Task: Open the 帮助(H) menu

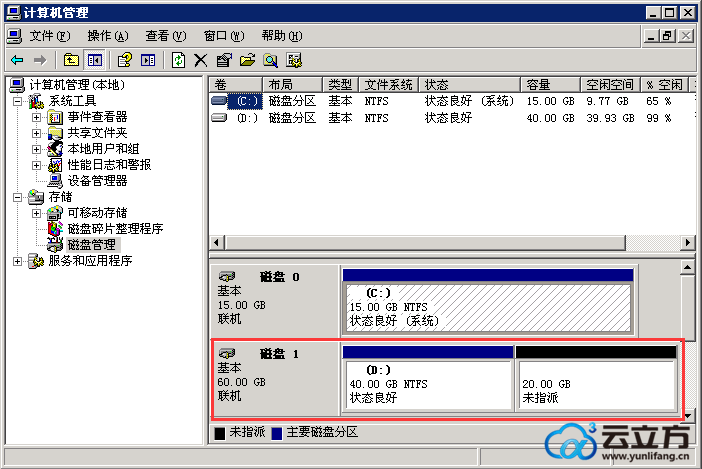Action: 282,36
